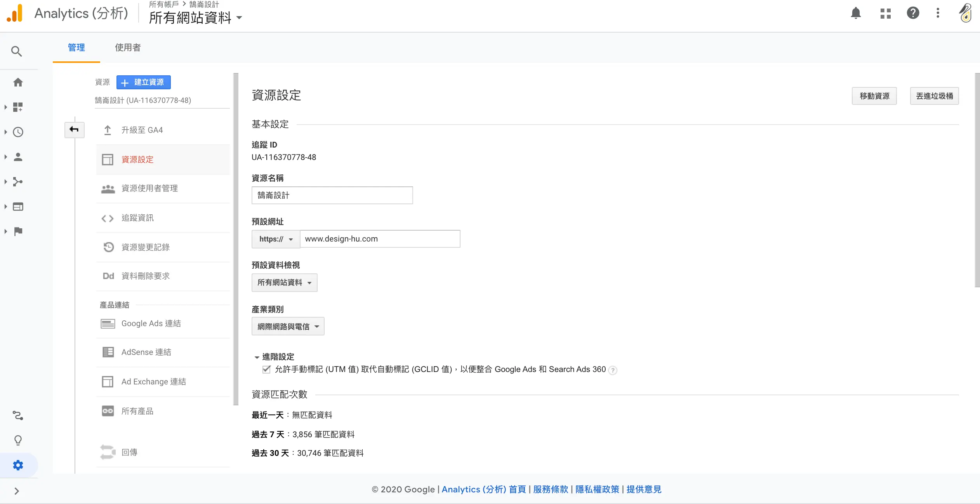Open Behavior window icon in sidebar

click(x=18, y=207)
